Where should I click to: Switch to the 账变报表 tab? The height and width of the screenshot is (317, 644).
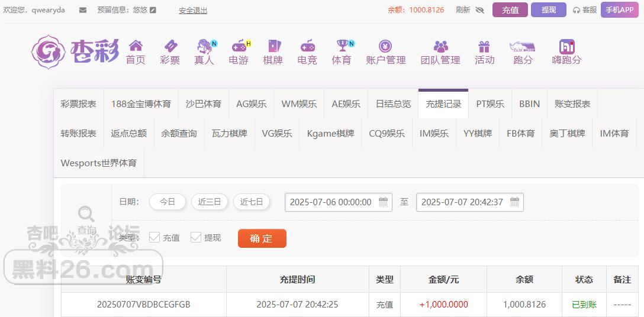572,103
